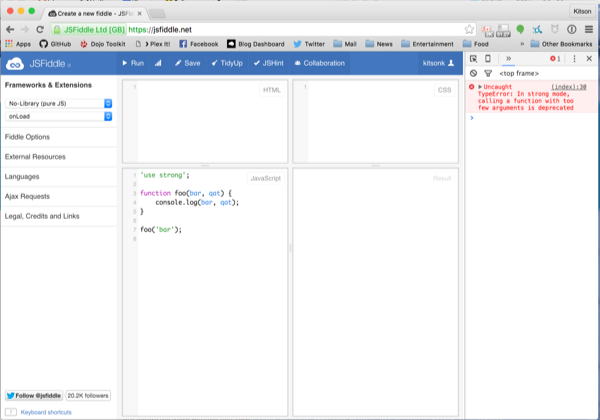
Task: Open News bookmarks folder
Action: tap(379, 44)
